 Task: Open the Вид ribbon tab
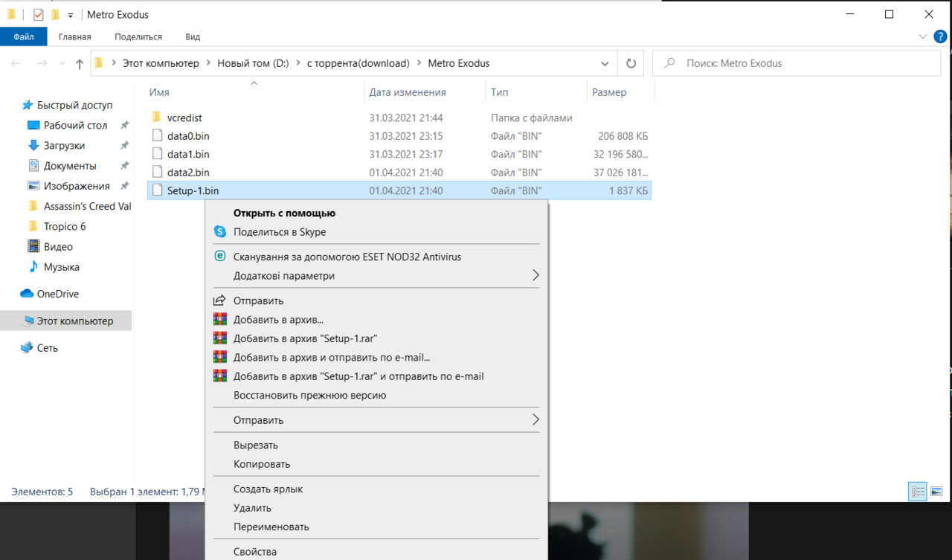coord(193,36)
